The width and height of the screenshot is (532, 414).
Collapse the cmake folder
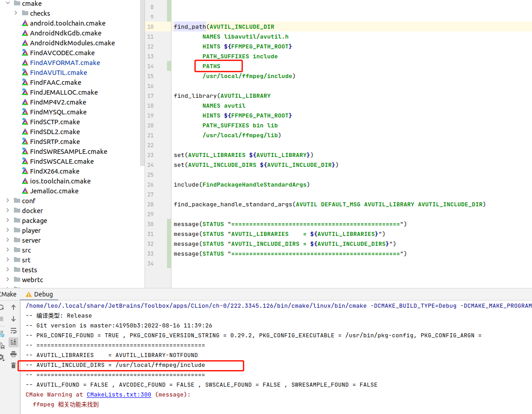[8, 3]
